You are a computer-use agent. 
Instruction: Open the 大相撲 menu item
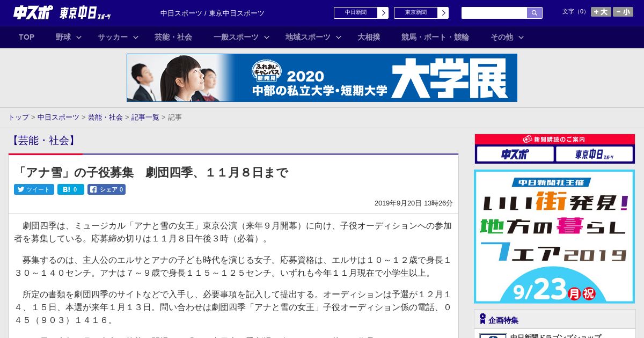369,37
